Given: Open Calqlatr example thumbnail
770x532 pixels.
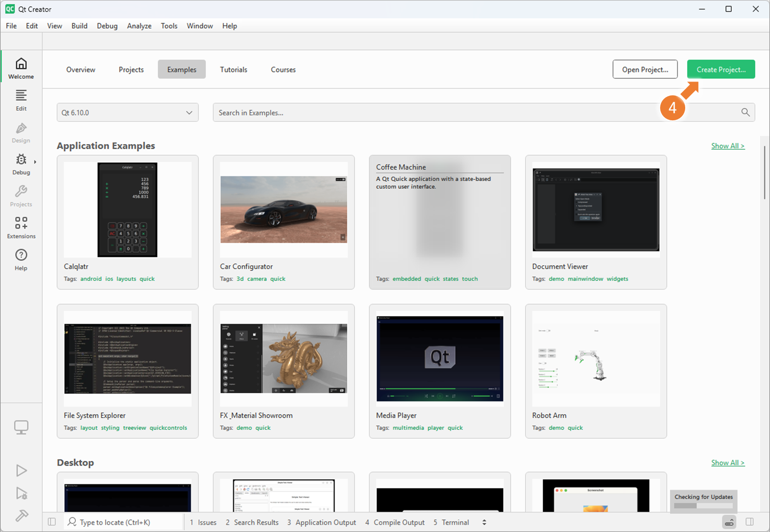Looking at the screenshot, I should tap(127, 209).
